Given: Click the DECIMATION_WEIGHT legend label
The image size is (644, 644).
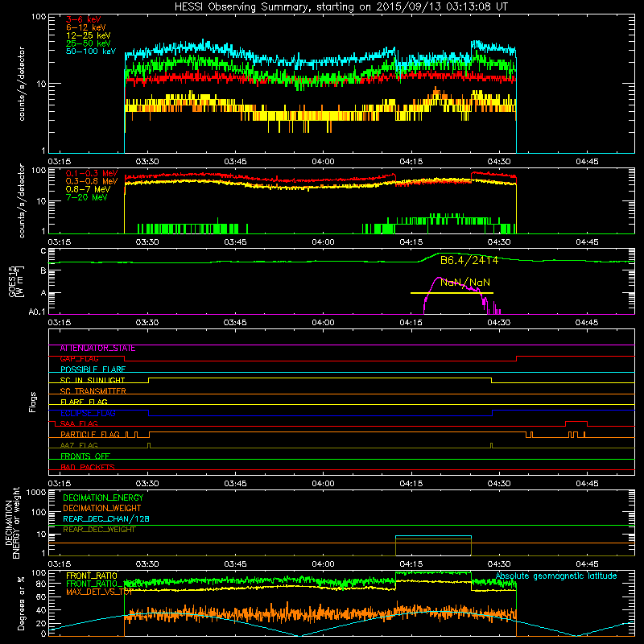Looking at the screenshot, I should [102, 508].
